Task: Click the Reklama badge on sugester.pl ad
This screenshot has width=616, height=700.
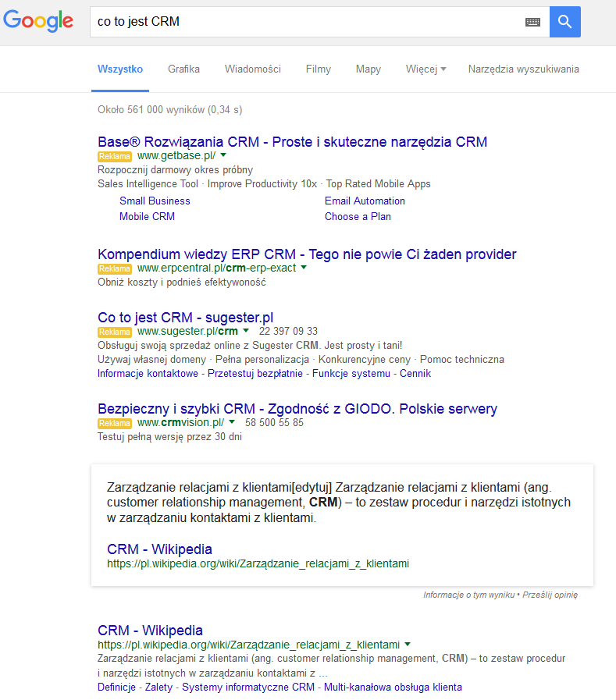Action: (115, 332)
